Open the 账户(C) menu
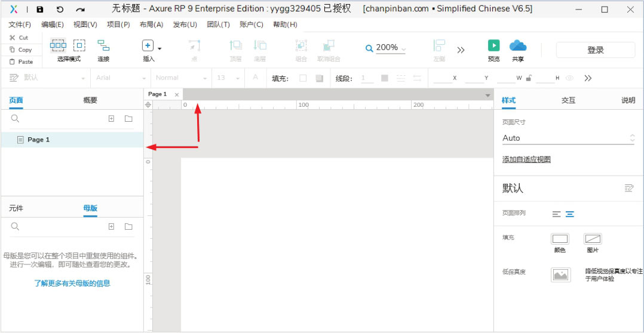The height and width of the screenshot is (333, 644). (252, 24)
